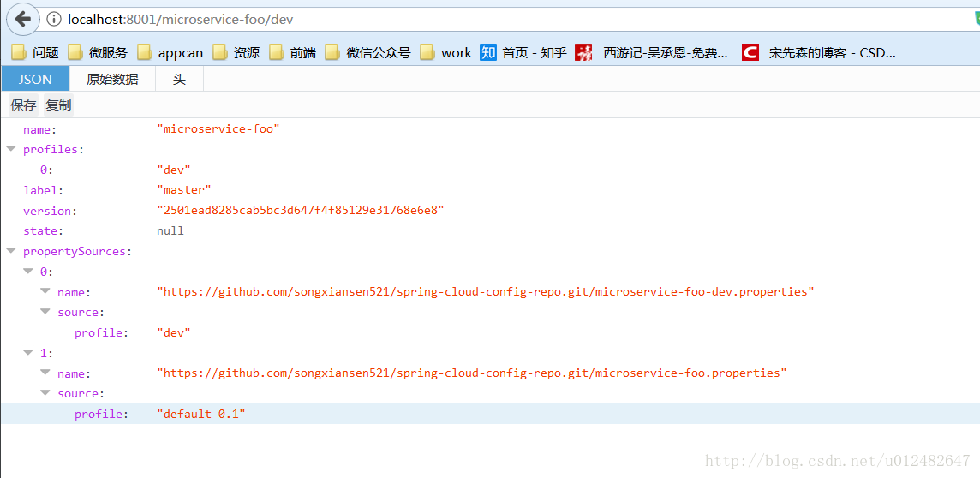Screen dimensions: 980x478
Task: Switch to the 原始数据 tab
Action: click(112, 80)
